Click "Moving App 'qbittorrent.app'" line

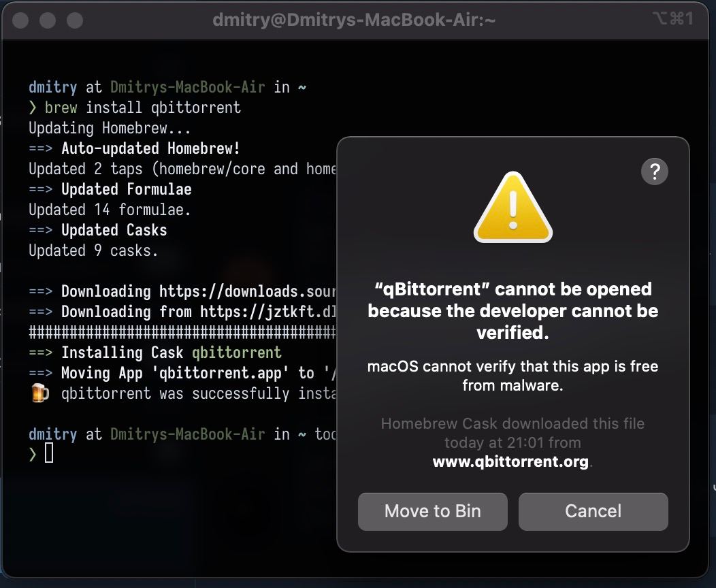click(182, 373)
